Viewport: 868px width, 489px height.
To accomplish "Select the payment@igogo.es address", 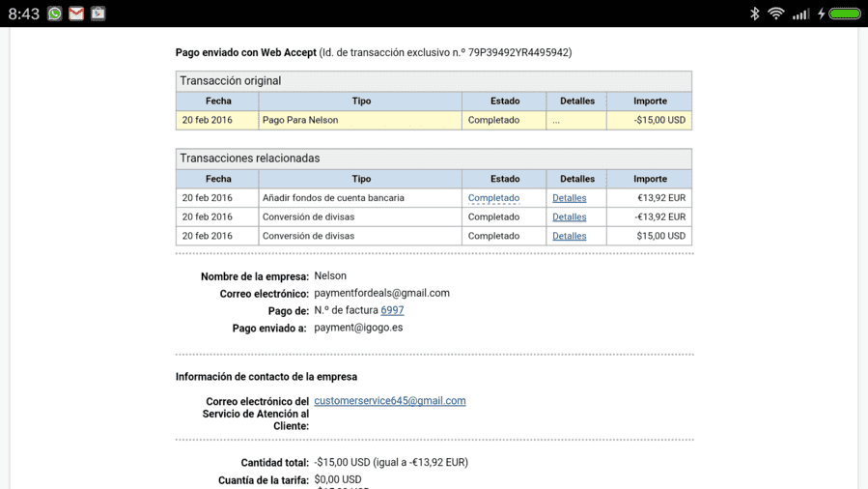I will coord(358,328).
